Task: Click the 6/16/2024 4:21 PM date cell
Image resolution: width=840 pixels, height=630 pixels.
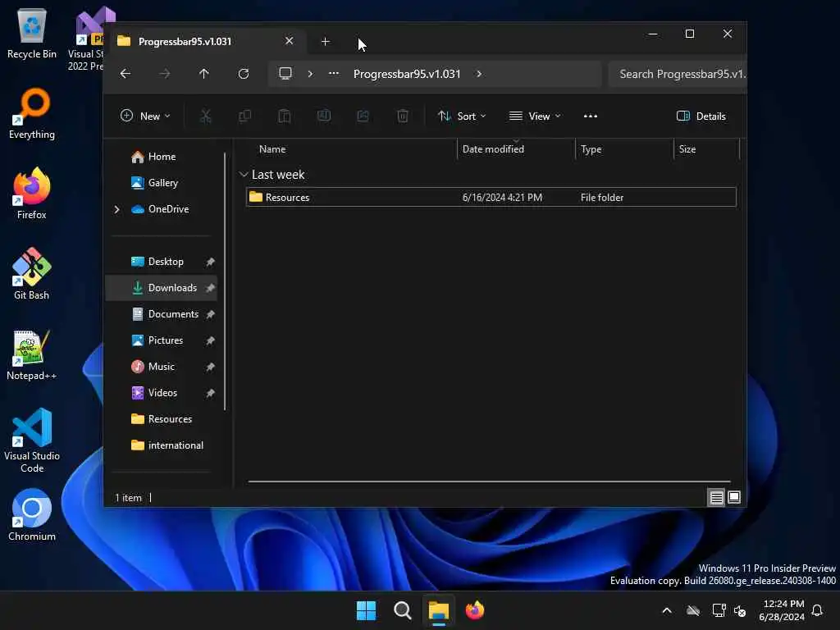Action: (503, 198)
